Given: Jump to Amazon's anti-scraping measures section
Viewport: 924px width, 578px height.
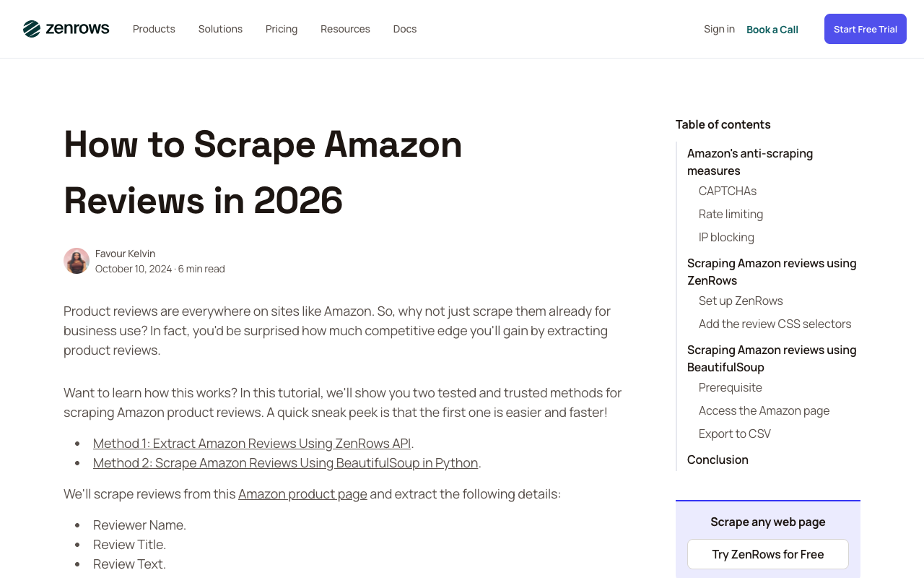Looking at the screenshot, I should coord(750,162).
